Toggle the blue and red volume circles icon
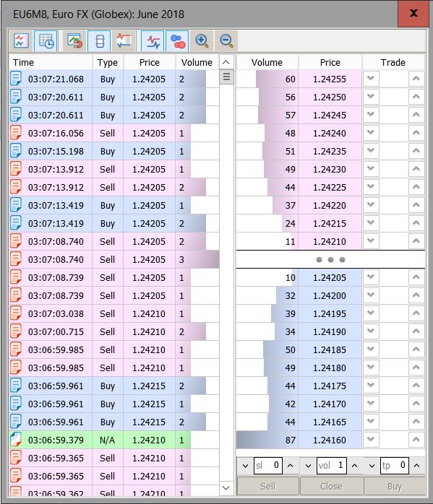 point(178,41)
